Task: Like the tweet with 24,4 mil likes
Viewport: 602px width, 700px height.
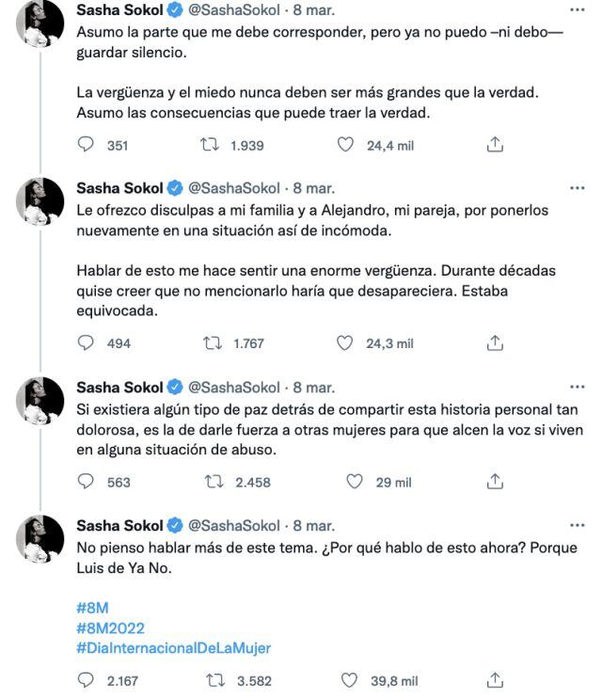Action: pos(345,145)
